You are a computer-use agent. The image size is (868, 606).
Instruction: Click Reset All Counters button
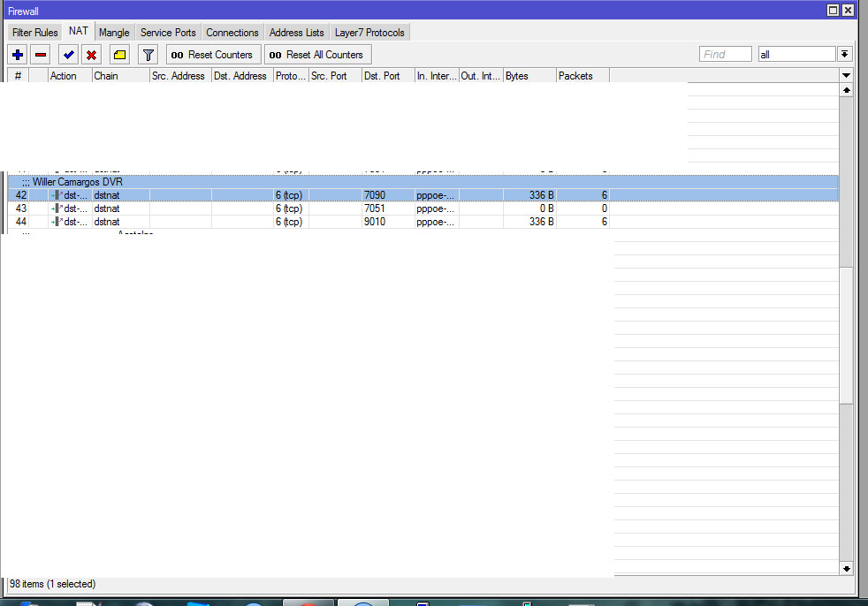point(317,55)
